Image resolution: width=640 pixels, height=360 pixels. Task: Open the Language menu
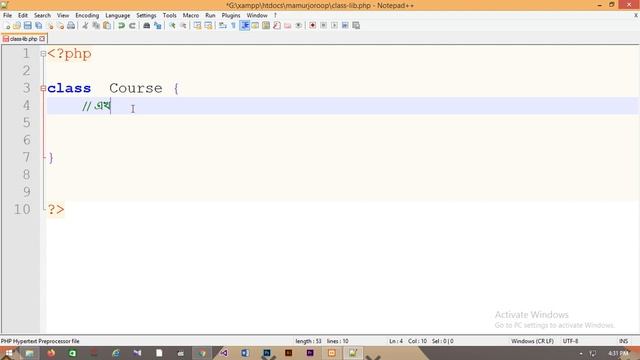[x=118, y=16]
